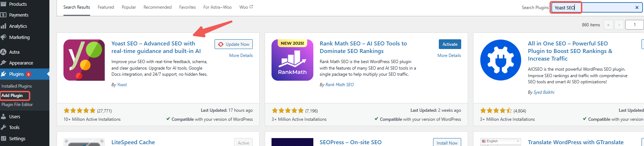Click the Rank Math plugin logo

coord(292,60)
